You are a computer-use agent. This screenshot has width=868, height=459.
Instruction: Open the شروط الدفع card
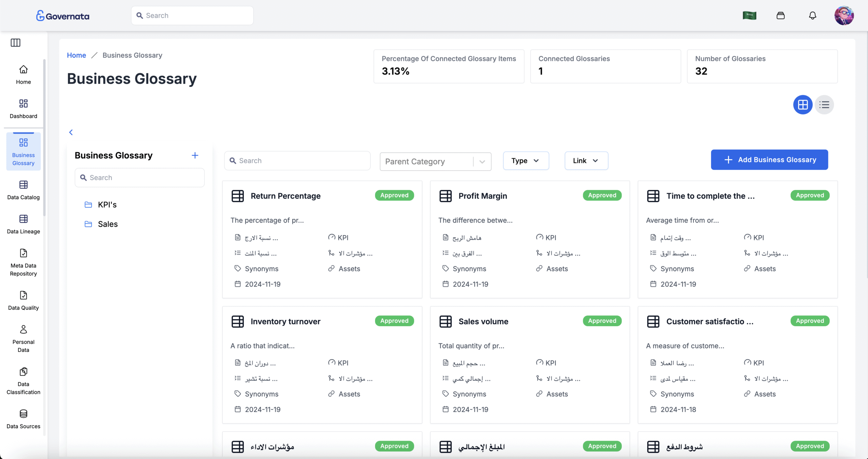[x=684, y=447]
